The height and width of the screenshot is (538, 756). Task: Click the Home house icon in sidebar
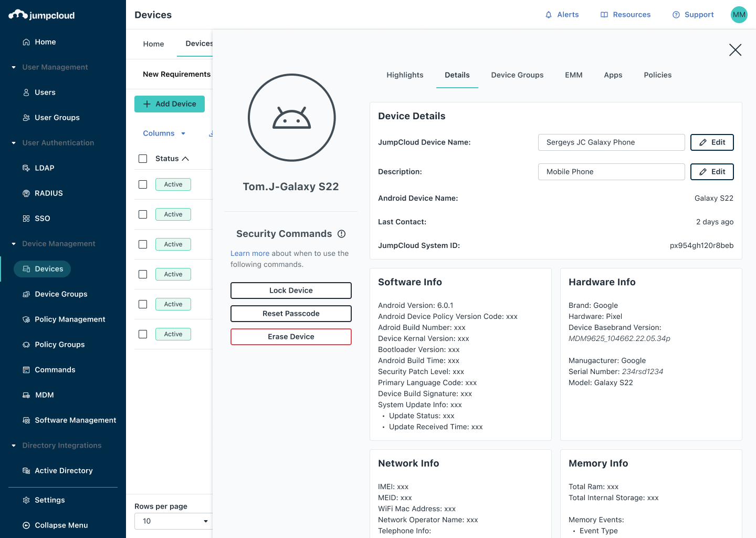[26, 42]
